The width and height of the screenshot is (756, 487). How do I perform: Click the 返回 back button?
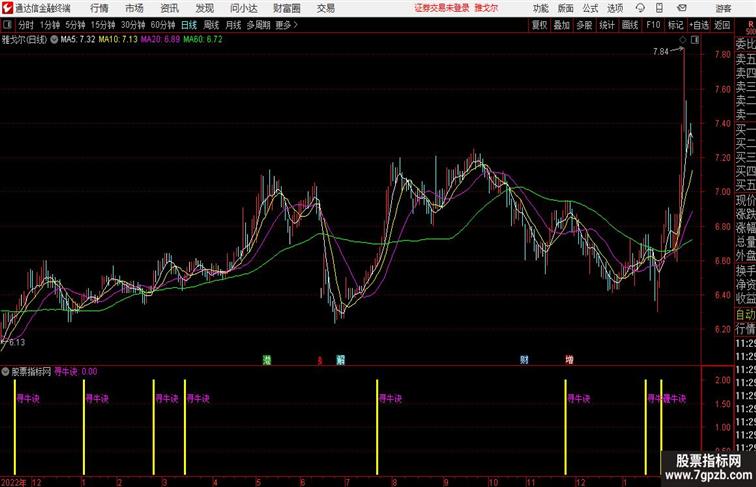point(722,25)
